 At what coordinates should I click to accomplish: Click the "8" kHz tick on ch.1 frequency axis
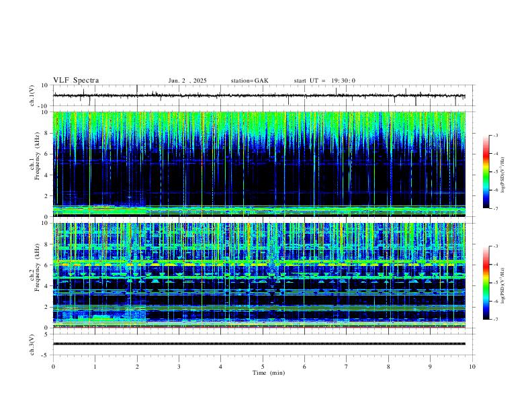[46, 133]
